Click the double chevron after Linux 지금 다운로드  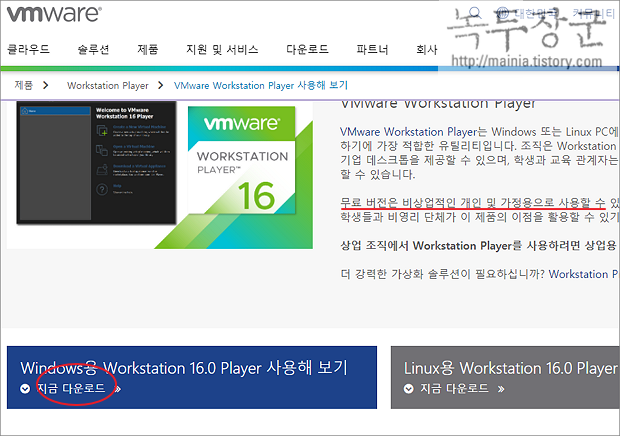click(501, 389)
